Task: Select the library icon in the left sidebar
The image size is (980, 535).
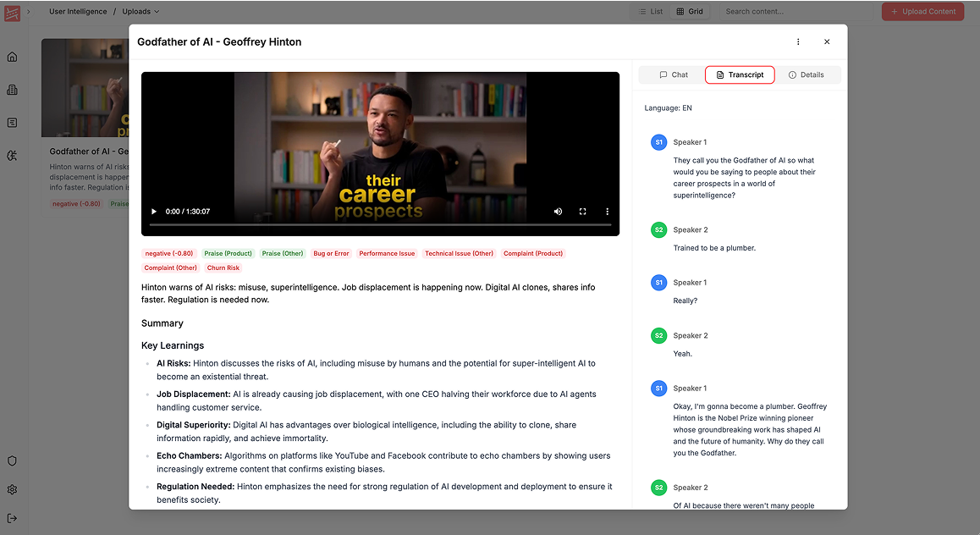Action: [12, 89]
